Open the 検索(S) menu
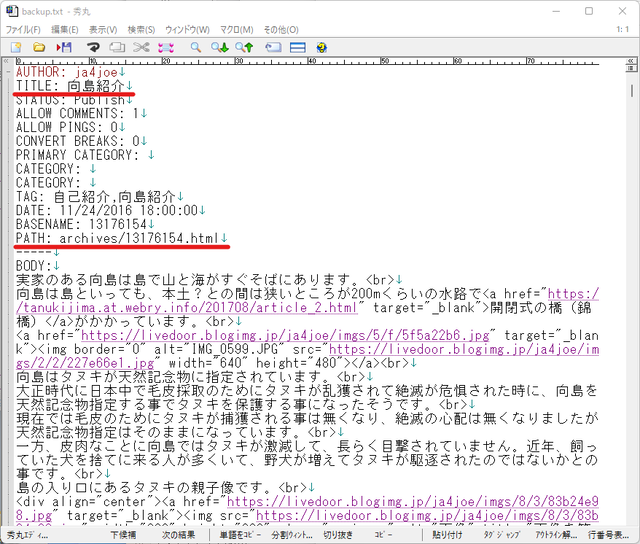 coord(141,30)
